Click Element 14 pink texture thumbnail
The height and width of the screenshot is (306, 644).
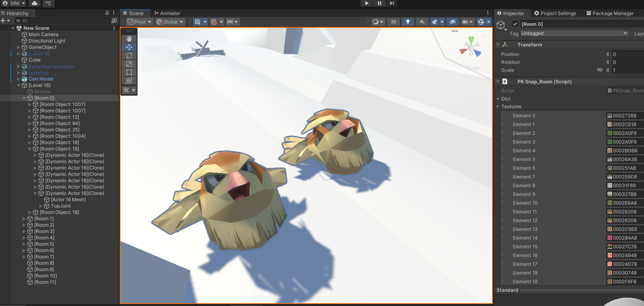coord(609,238)
